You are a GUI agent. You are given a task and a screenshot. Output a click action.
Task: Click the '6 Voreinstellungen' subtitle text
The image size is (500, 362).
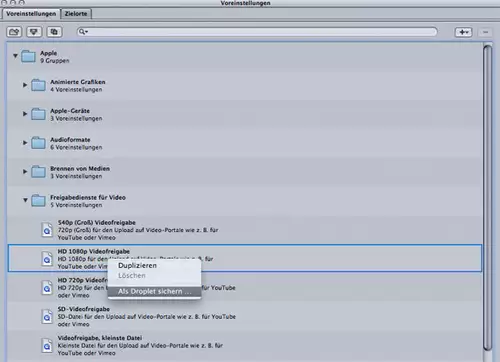76,147
